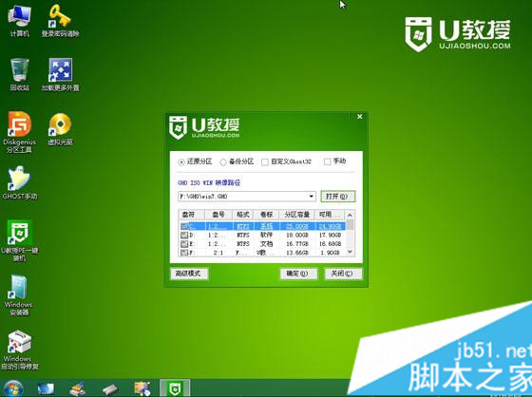This screenshot has height=397, width=532.
Task: Click the drive icon of row E:
Action: (x=184, y=244)
